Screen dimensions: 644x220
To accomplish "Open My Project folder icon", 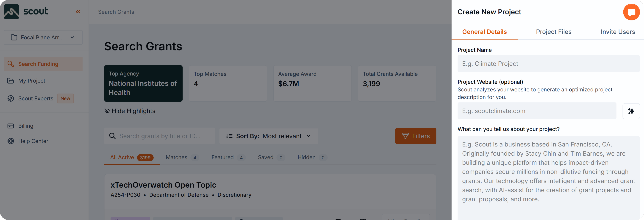I will [x=11, y=81].
